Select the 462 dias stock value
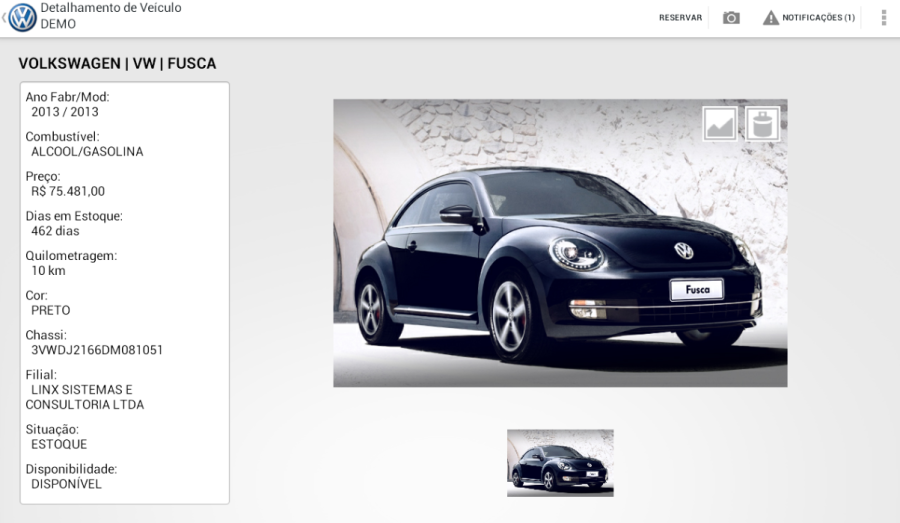Viewport: 900px width, 523px height. point(55,231)
